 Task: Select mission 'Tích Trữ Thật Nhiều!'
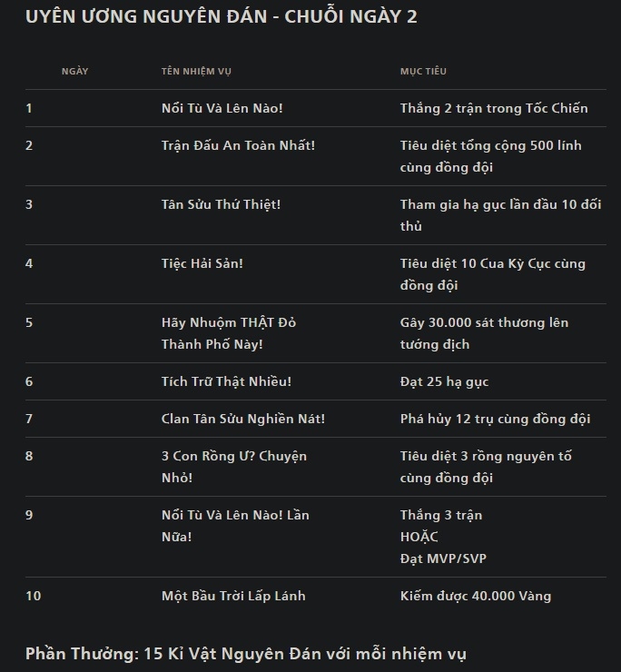pos(226,381)
